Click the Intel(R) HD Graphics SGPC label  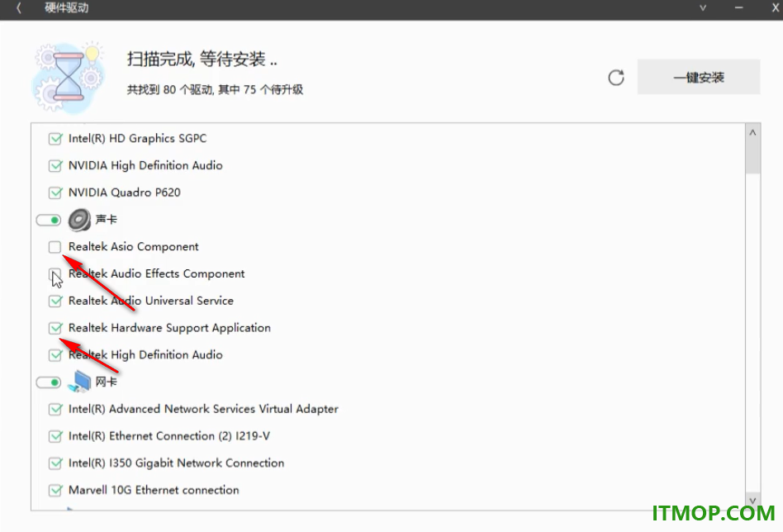pyautogui.click(x=137, y=139)
